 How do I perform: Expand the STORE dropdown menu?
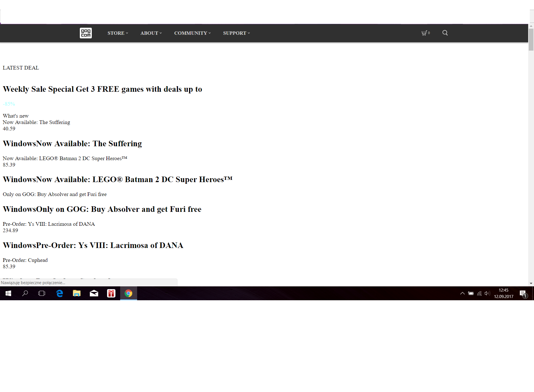click(118, 33)
